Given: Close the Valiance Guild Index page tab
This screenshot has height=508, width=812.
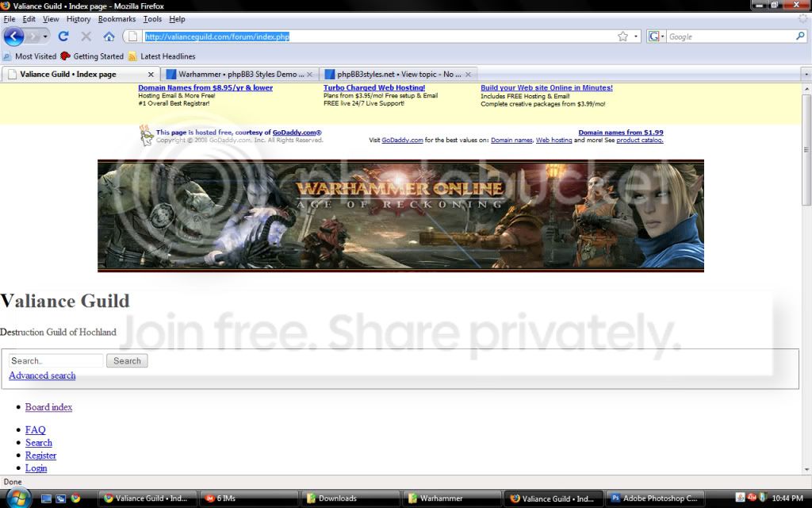Looking at the screenshot, I should 151,75.
